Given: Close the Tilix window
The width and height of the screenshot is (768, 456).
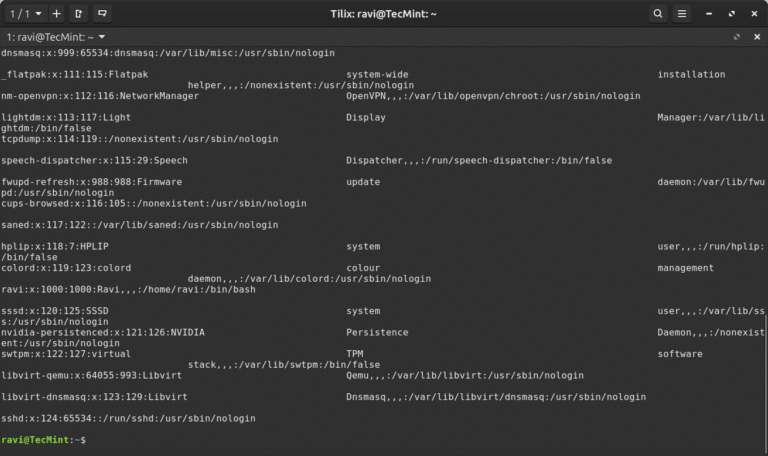Looking at the screenshot, I should point(754,14).
